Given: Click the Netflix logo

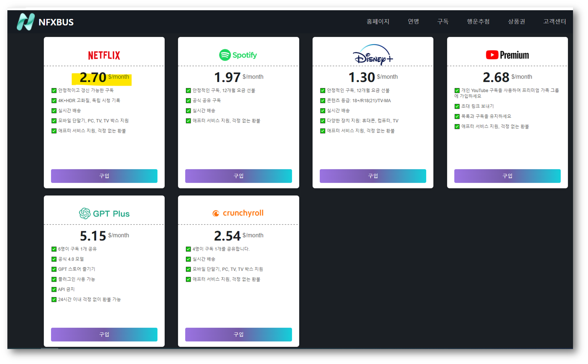Looking at the screenshot, I should pyautogui.click(x=104, y=55).
